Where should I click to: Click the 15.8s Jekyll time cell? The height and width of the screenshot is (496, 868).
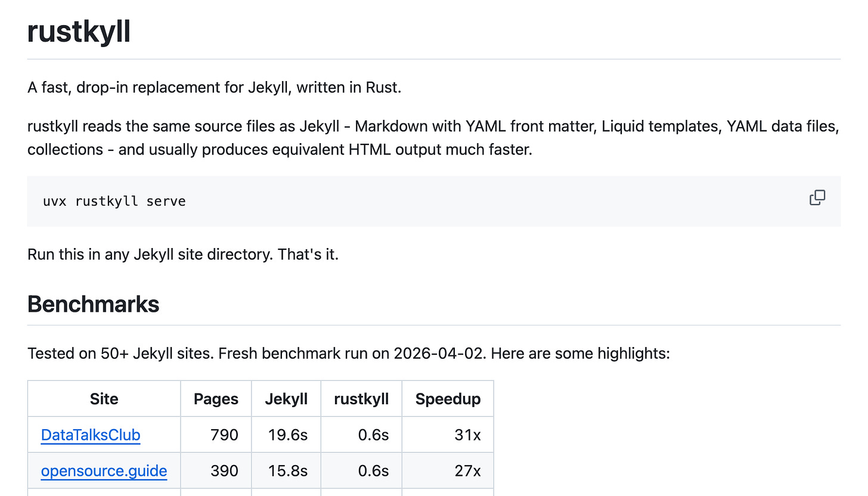(286, 471)
